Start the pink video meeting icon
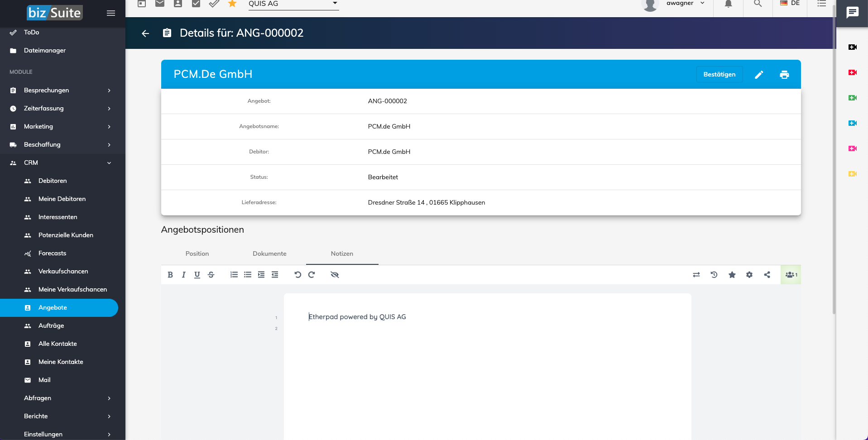Screen dimensions: 868x440 pos(853,148)
